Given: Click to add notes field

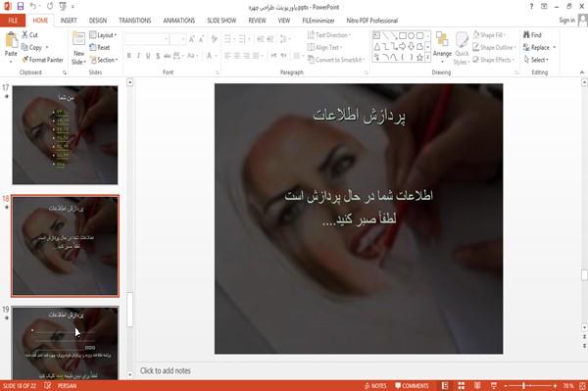Looking at the screenshot, I should [166, 370].
